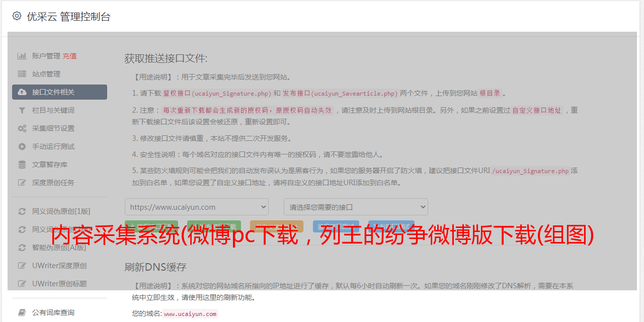Click the /ucaiyun_Signature.php URI text
This screenshot has height=322, width=644.
tap(530, 171)
